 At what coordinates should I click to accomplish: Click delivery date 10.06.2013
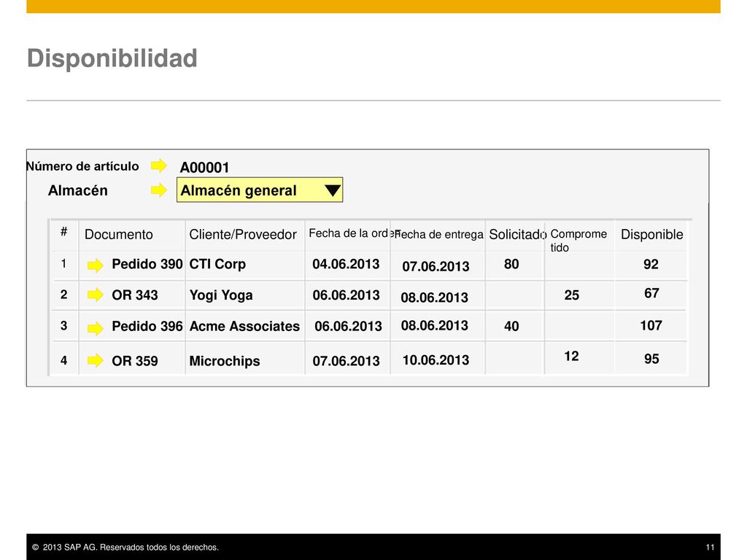pos(436,360)
